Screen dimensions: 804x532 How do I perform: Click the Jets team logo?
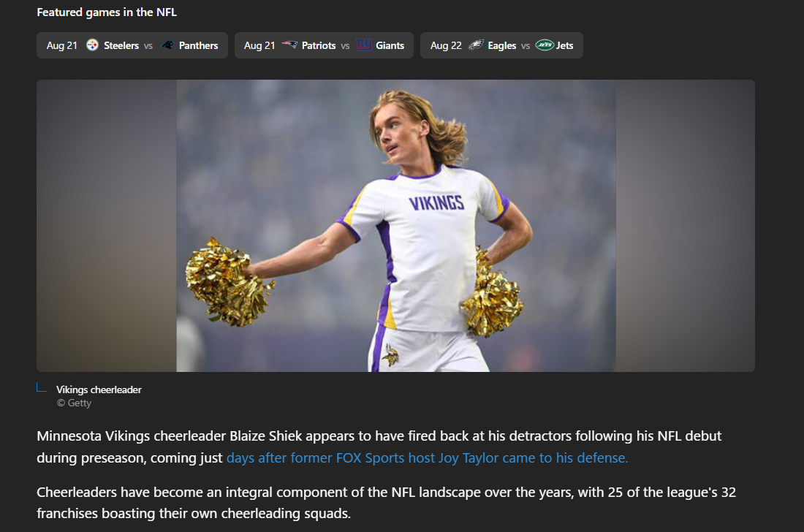point(545,45)
